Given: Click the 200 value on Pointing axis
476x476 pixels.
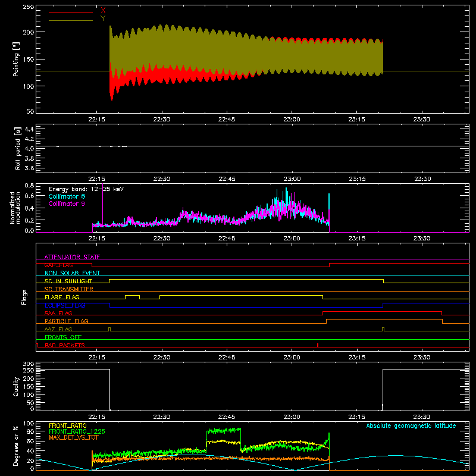Looking at the screenshot, I should tap(29, 32).
